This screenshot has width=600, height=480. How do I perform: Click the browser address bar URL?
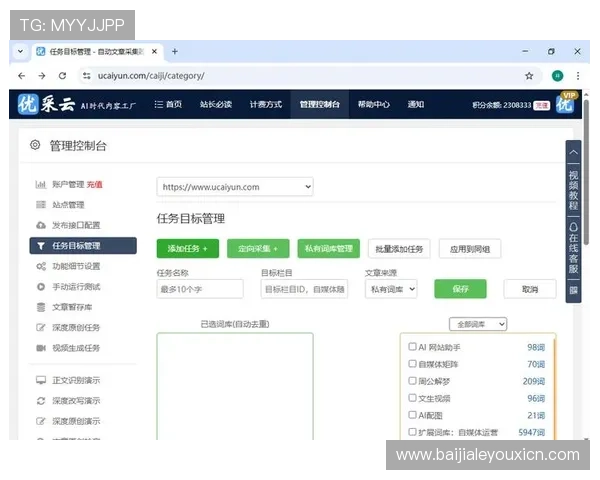151,76
